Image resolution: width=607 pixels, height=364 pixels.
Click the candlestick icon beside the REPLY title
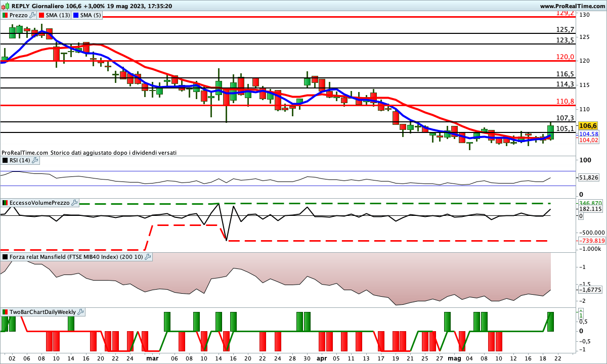coord(5,6)
